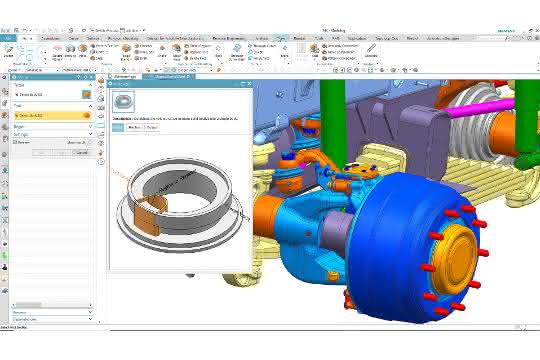
Task: Open the File ribbon tab
Action: (x=7, y=38)
